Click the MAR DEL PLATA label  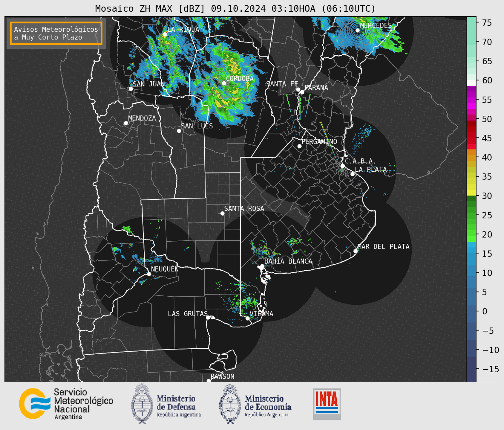(384, 247)
